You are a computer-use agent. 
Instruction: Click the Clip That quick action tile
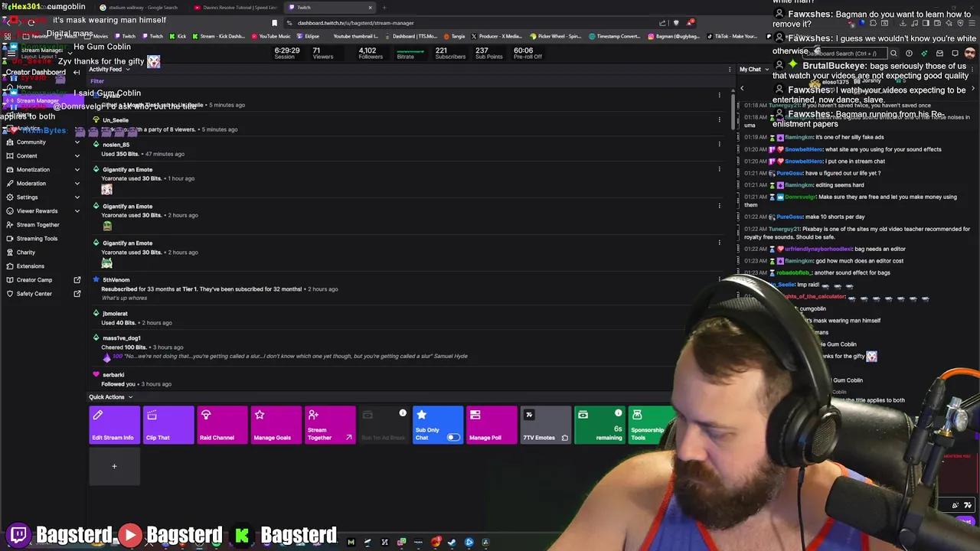click(168, 425)
